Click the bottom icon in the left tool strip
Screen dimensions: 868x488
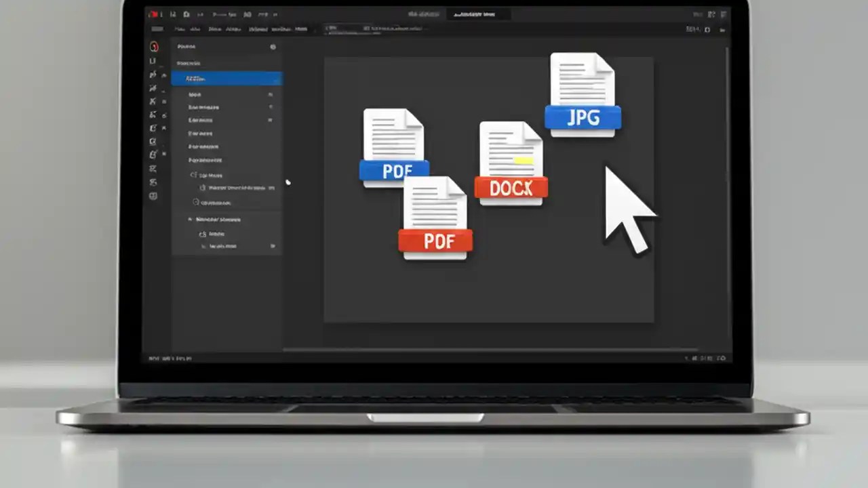pyautogui.click(x=153, y=197)
